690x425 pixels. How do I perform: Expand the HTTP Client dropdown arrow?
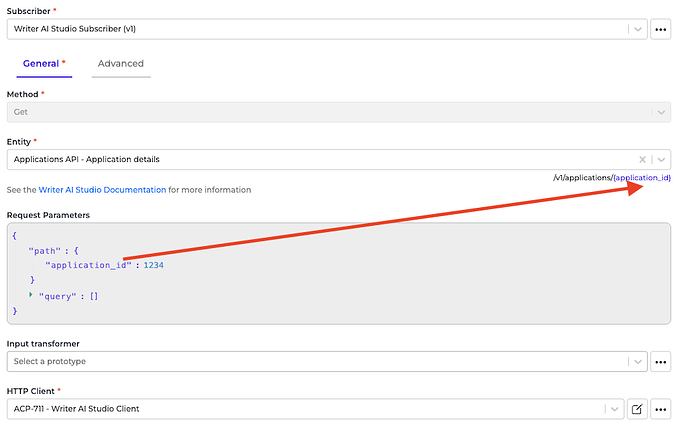tap(614, 409)
